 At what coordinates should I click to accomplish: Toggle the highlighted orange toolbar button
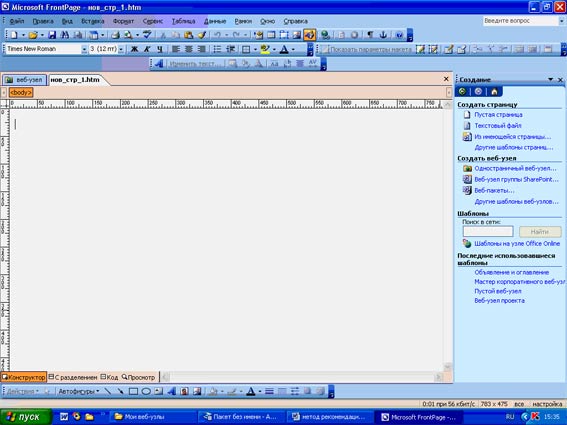310,35
